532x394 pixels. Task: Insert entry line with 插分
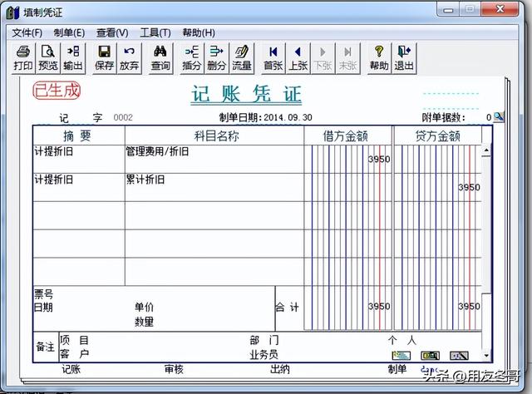(191, 58)
